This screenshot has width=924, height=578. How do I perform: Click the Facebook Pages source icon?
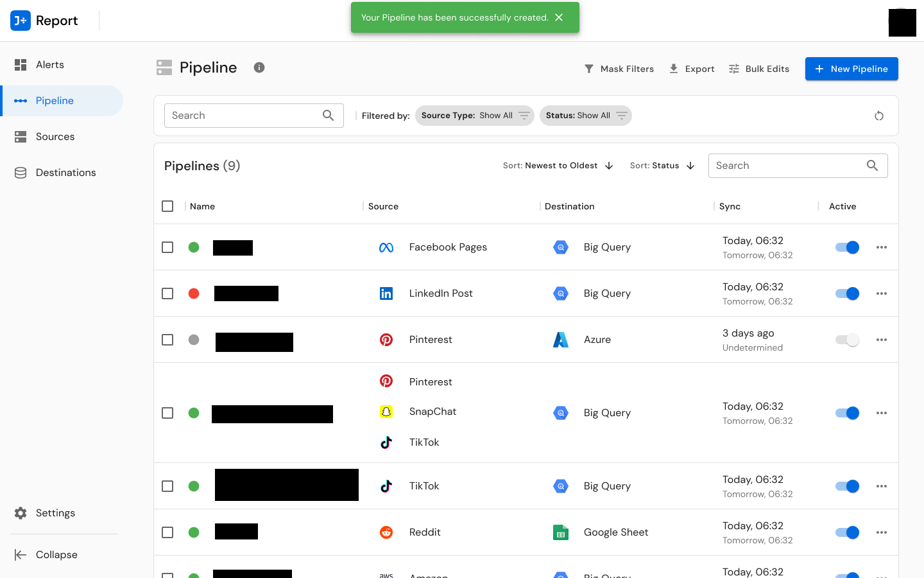coord(387,247)
